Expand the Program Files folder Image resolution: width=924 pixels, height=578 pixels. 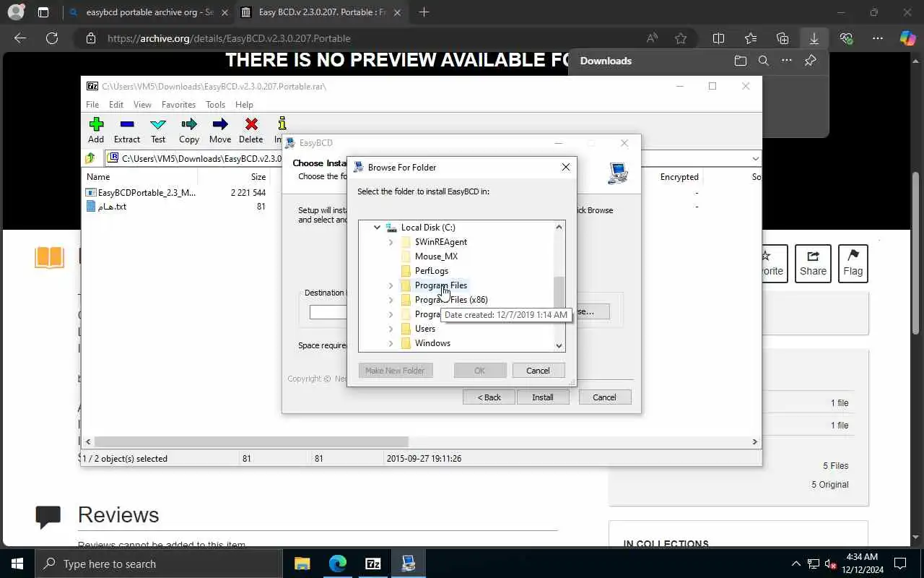(391, 285)
